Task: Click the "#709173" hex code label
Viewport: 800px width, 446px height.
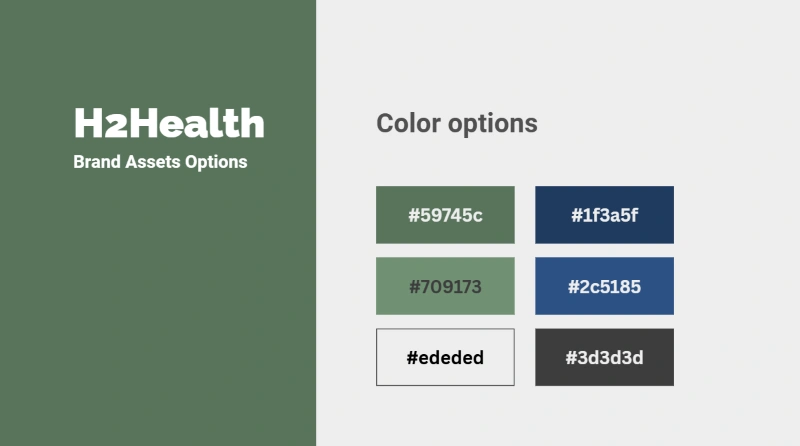Action: click(x=445, y=287)
